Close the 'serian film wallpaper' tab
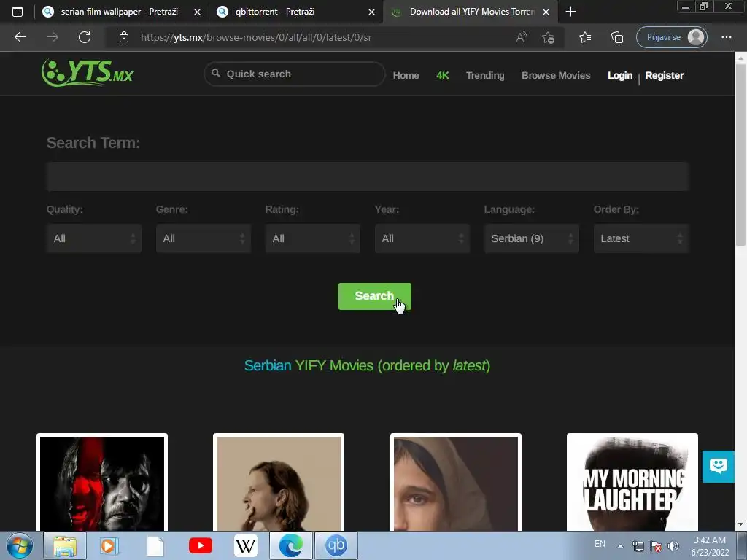 coord(197,12)
